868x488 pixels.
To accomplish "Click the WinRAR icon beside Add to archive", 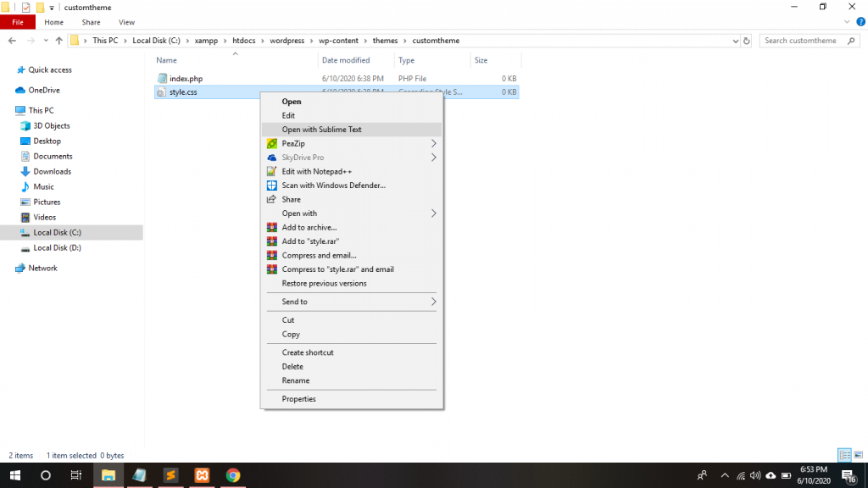I will [x=272, y=227].
